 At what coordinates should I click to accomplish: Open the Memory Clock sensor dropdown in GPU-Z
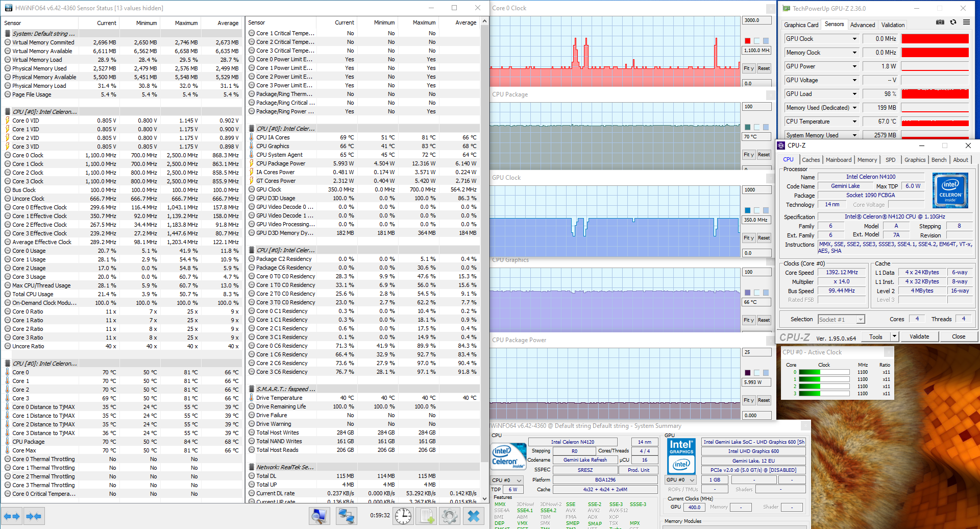point(854,53)
